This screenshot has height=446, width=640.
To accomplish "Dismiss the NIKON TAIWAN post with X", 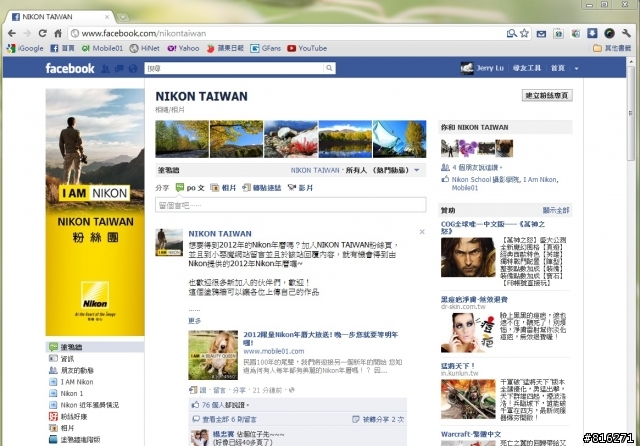I will [x=422, y=232].
